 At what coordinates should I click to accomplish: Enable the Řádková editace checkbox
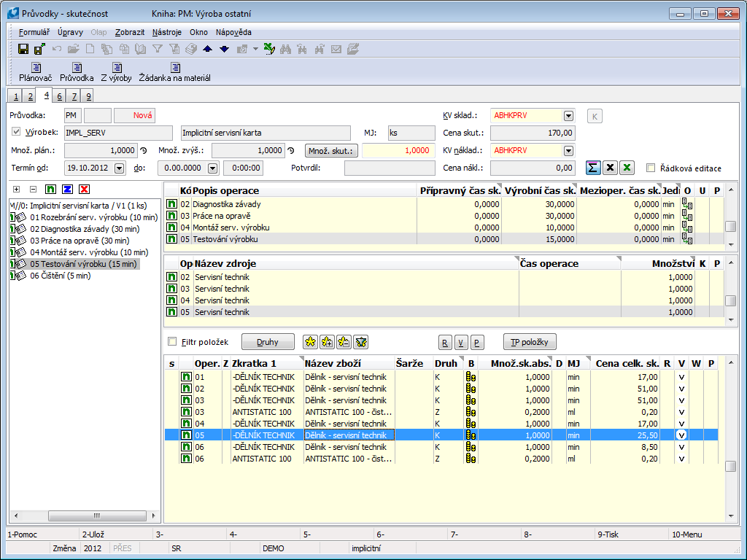tap(651, 168)
